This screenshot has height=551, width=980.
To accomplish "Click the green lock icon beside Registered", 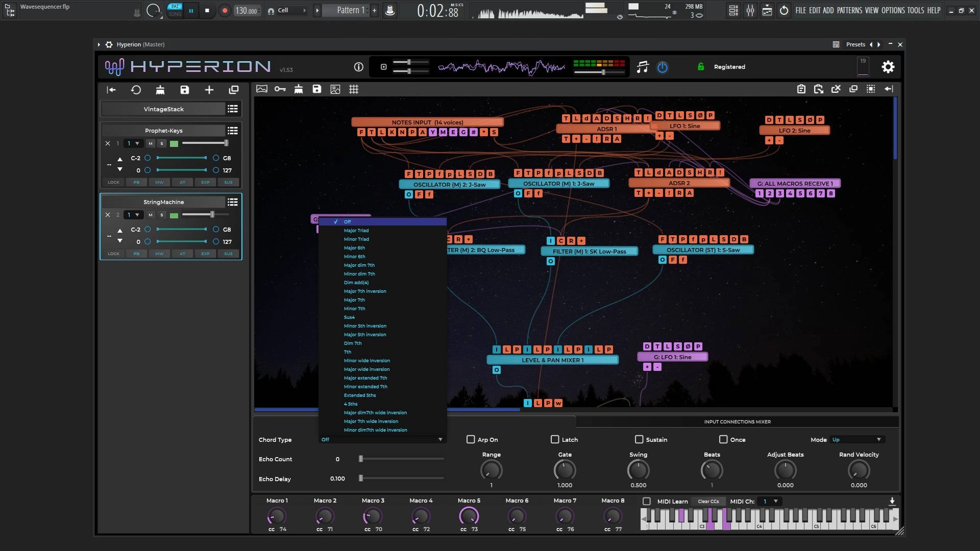I will coord(701,67).
